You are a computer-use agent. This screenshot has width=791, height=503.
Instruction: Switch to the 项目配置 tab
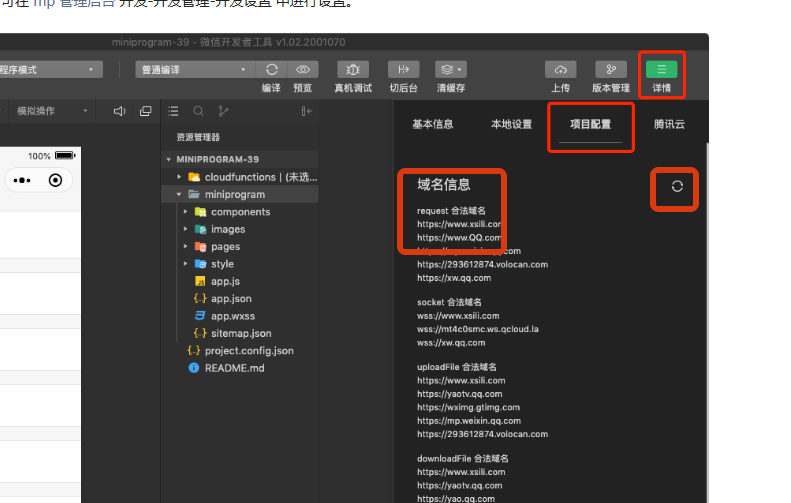tap(590, 124)
